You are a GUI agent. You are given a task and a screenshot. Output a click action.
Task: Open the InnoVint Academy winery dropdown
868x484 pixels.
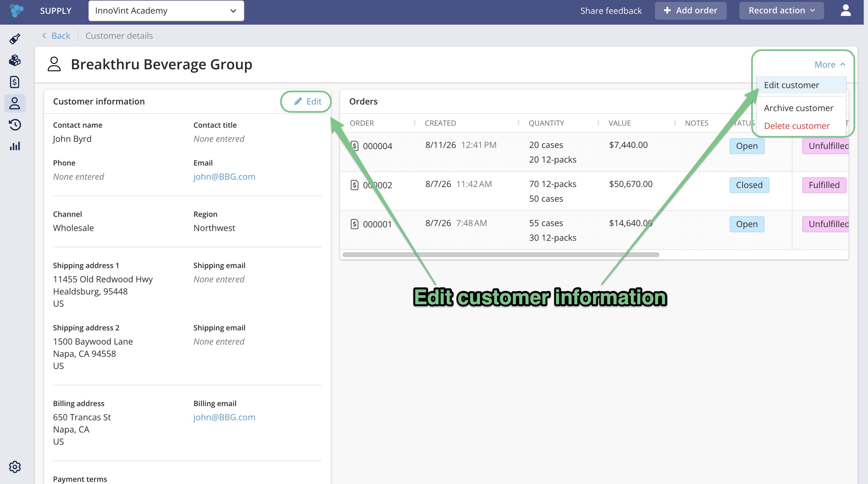point(166,11)
